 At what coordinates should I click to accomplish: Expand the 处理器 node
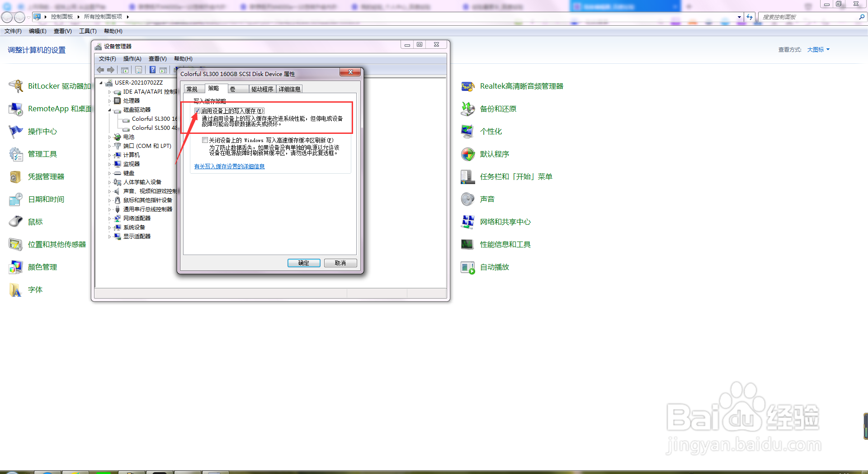[110, 101]
